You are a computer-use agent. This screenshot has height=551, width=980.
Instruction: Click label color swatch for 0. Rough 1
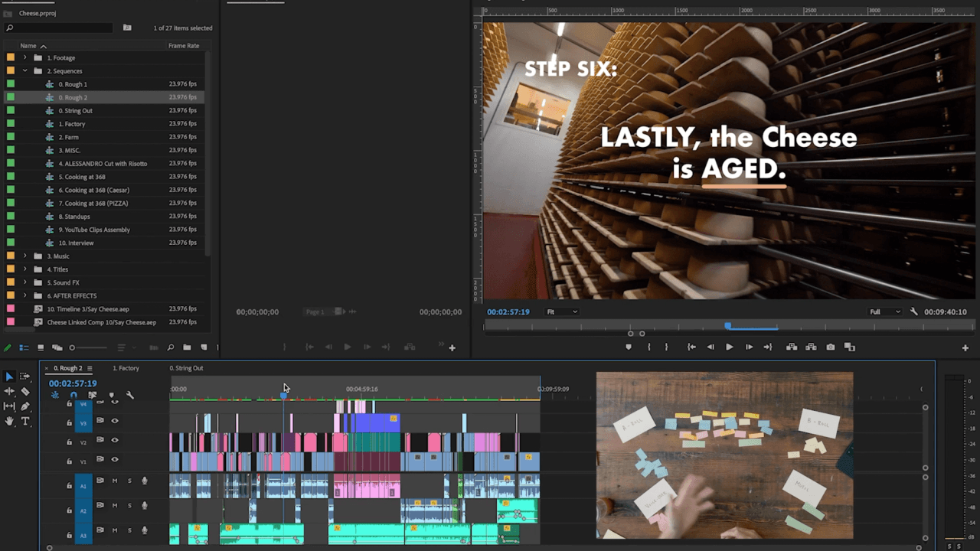(11, 84)
